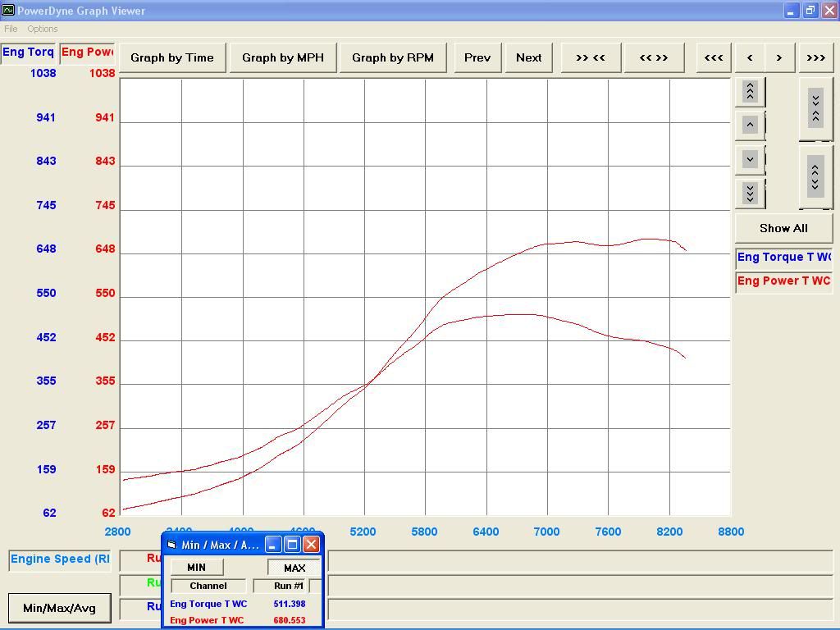Click the horizontal zoom-in '>> <<' button
The image size is (840, 630).
590,57
